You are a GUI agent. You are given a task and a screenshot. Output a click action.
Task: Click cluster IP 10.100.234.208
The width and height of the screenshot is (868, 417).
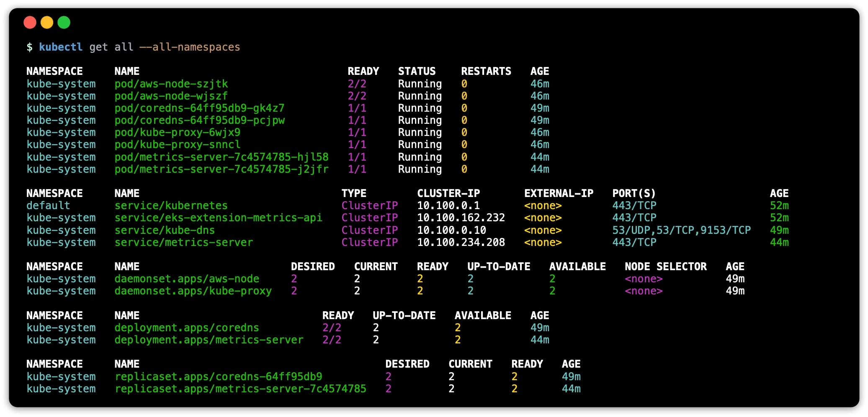(461, 242)
